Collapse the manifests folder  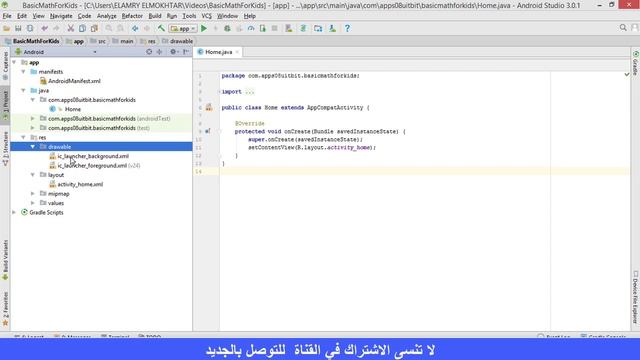click(x=24, y=72)
